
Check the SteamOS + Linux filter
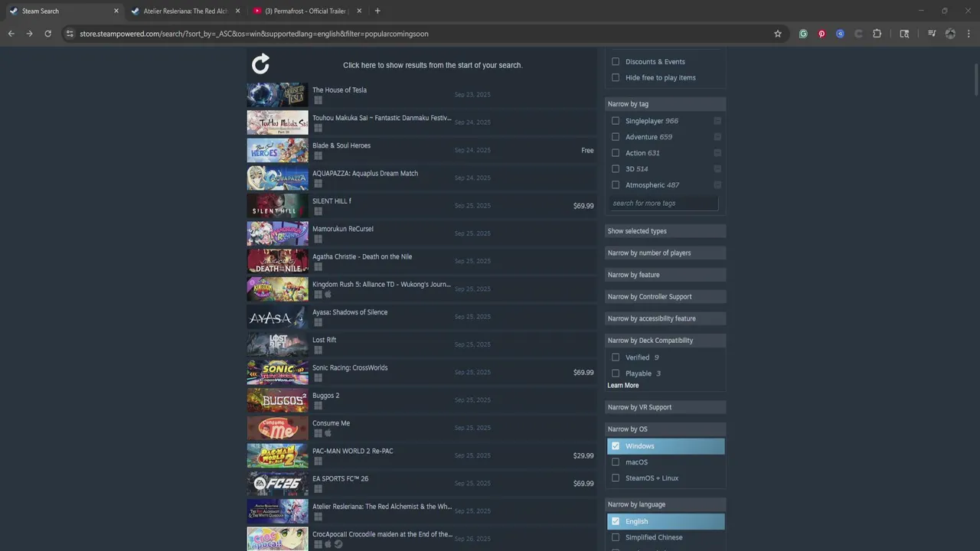616,478
